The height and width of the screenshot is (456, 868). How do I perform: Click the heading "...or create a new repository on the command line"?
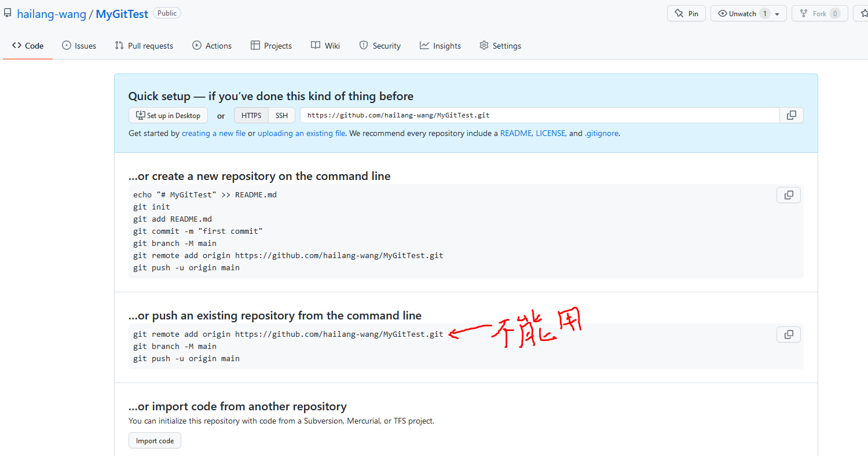click(x=259, y=176)
